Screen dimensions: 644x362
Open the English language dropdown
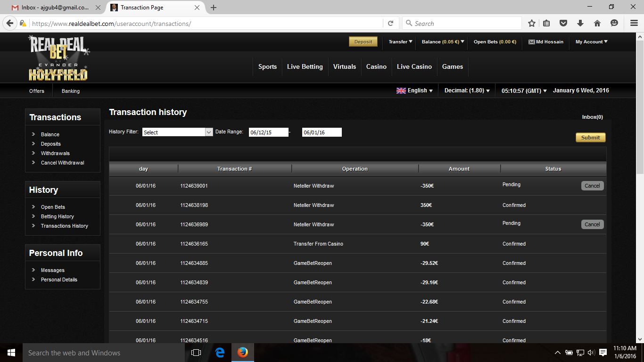pos(414,90)
